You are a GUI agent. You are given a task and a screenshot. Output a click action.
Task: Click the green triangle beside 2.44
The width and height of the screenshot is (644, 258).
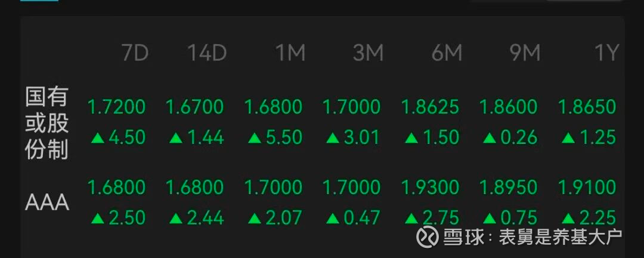176,218
